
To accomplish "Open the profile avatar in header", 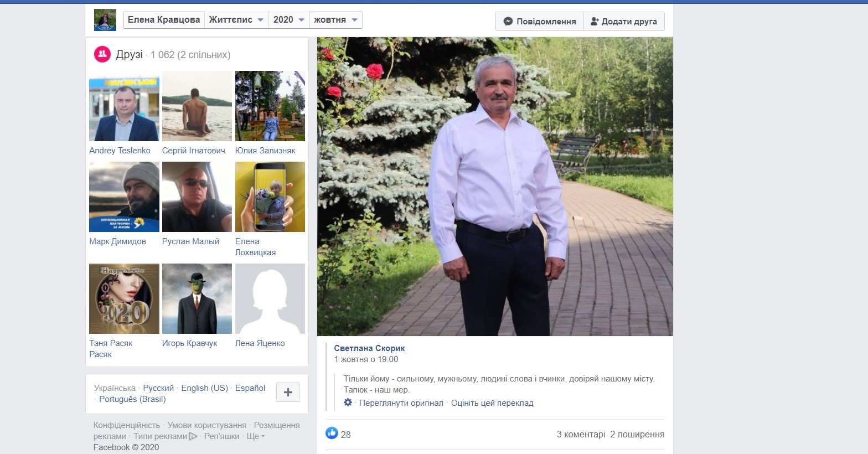I will [105, 20].
